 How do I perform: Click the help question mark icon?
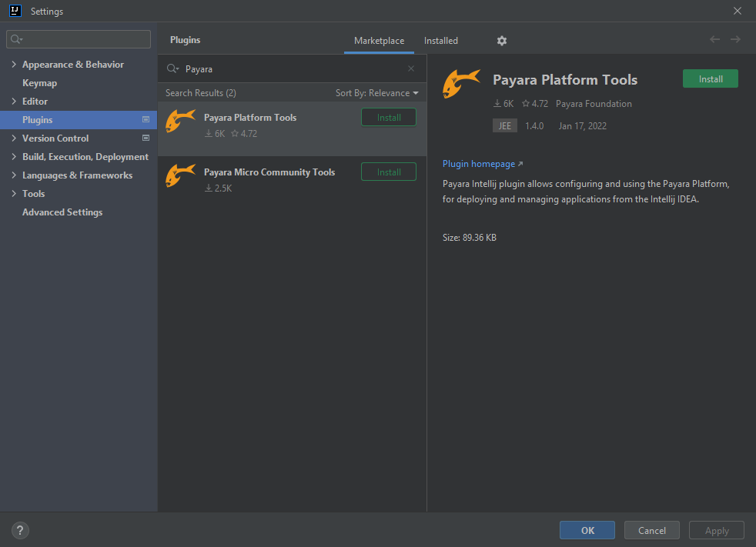(x=19, y=530)
